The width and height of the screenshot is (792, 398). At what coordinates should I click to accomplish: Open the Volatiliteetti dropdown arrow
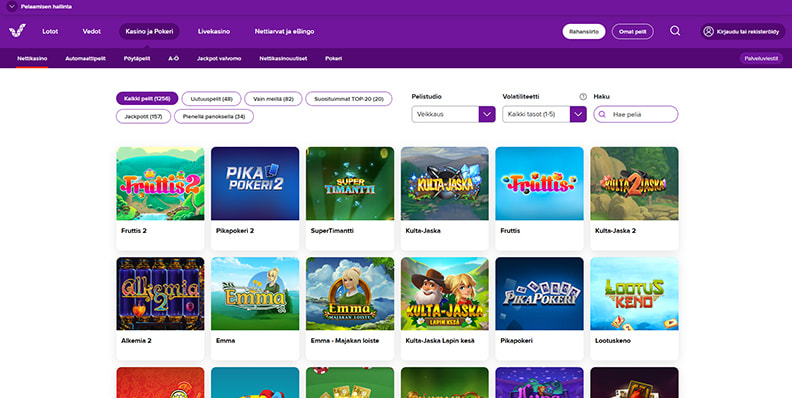click(578, 114)
